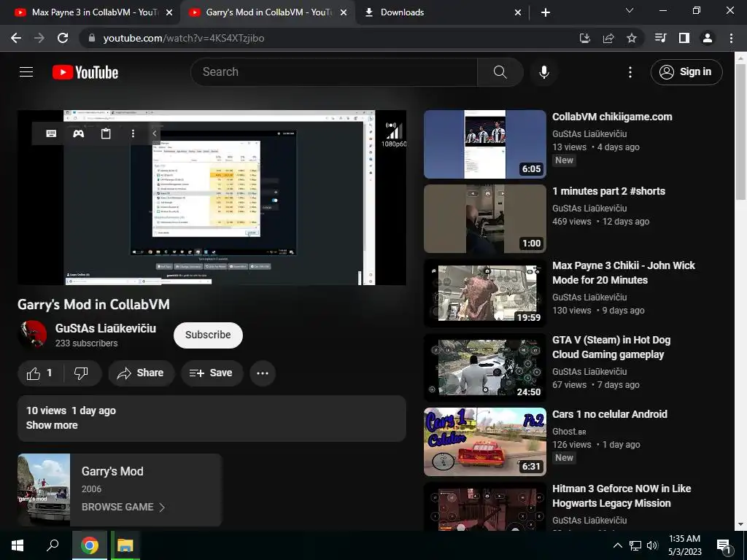Go back with Chrome back arrow
Image resolution: width=747 pixels, height=560 pixels.
pos(16,38)
